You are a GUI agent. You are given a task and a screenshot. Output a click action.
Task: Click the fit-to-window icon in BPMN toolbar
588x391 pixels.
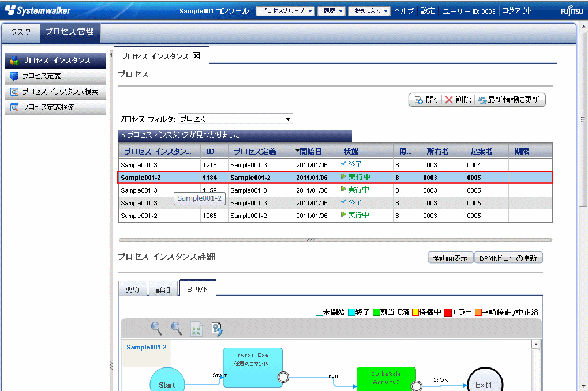pos(197,329)
